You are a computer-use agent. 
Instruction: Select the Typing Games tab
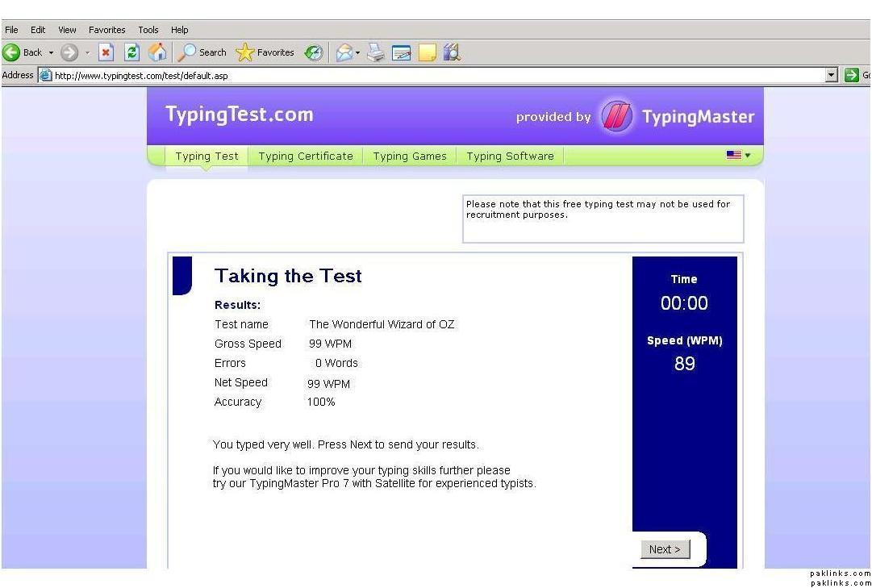pos(409,156)
